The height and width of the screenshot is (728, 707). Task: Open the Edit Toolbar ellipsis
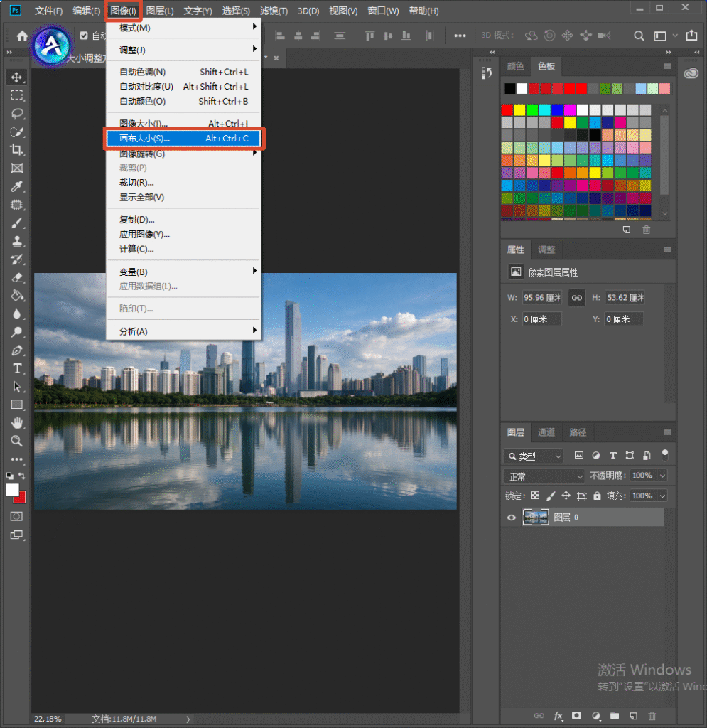pyautogui.click(x=17, y=459)
